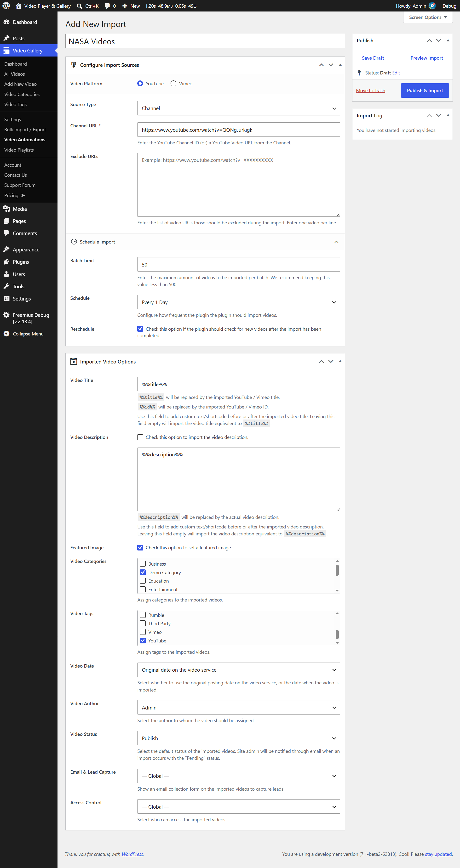Click the NASA Videos title field
460x868 pixels.
[205, 41]
